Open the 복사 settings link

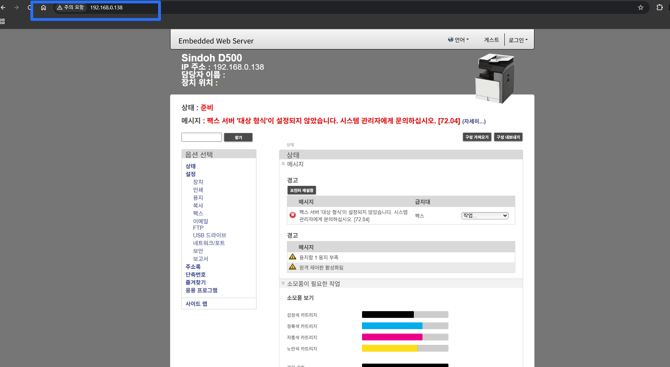point(198,206)
